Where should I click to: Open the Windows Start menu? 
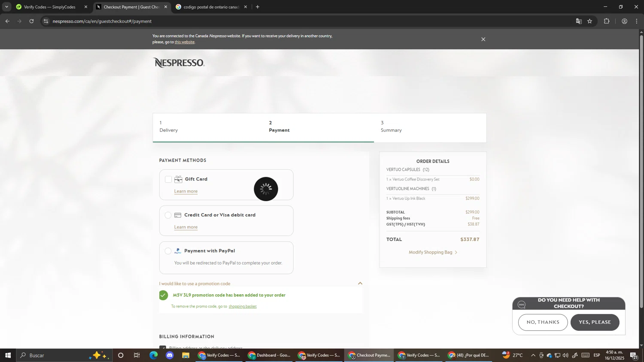tap(8, 355)
